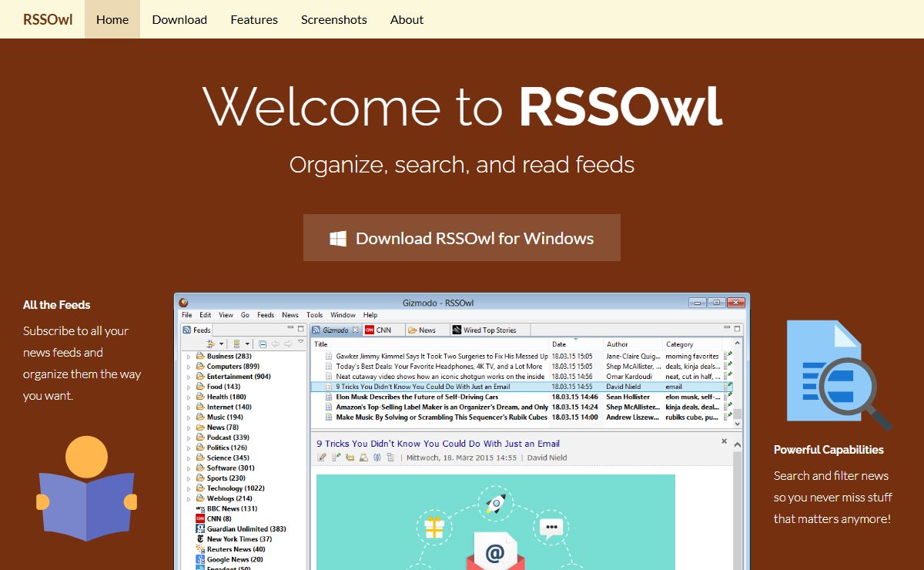Click the Technology folder icon
This screenshot has height=570, width=924.
(x=200, y=488)
